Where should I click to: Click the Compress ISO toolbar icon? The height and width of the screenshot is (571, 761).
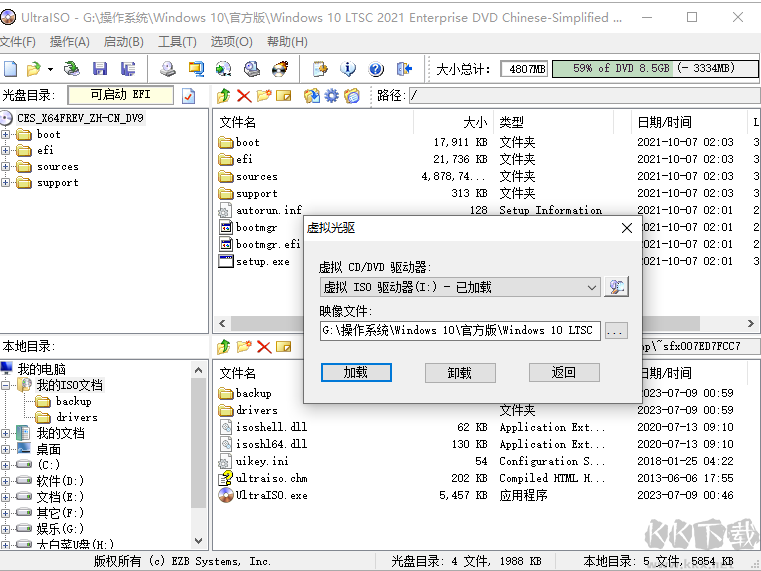click(196, 69)
